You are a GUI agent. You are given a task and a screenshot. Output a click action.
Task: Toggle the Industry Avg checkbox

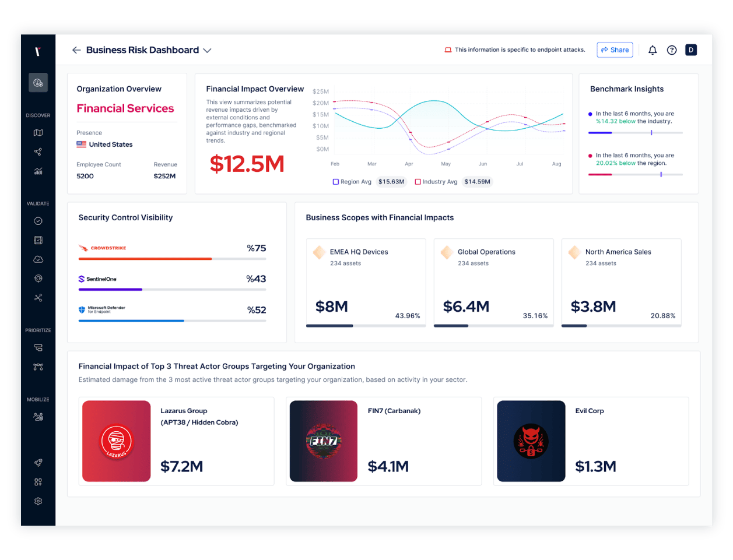[x=418, y=182]
